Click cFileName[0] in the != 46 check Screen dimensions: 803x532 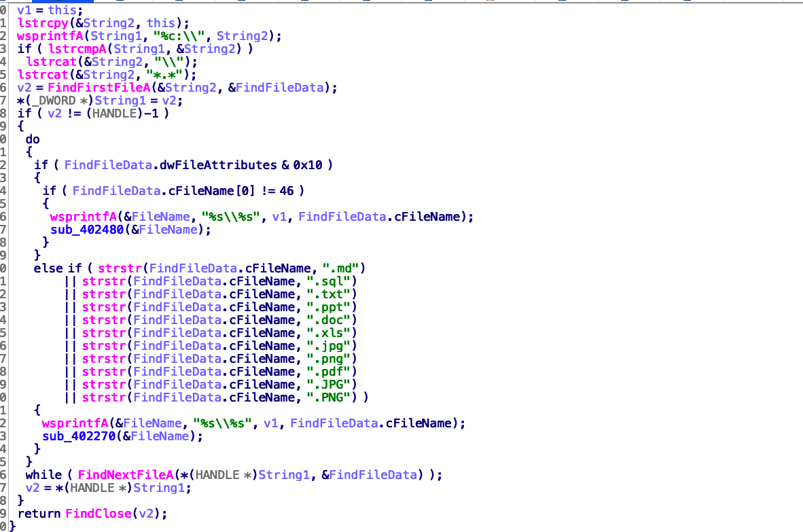tap(211, 191)
